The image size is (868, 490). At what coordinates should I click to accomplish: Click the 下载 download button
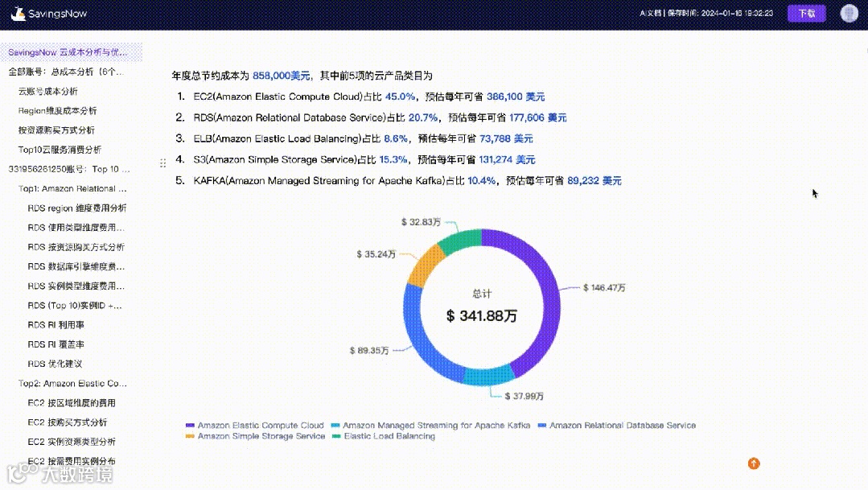coord(807,14)
